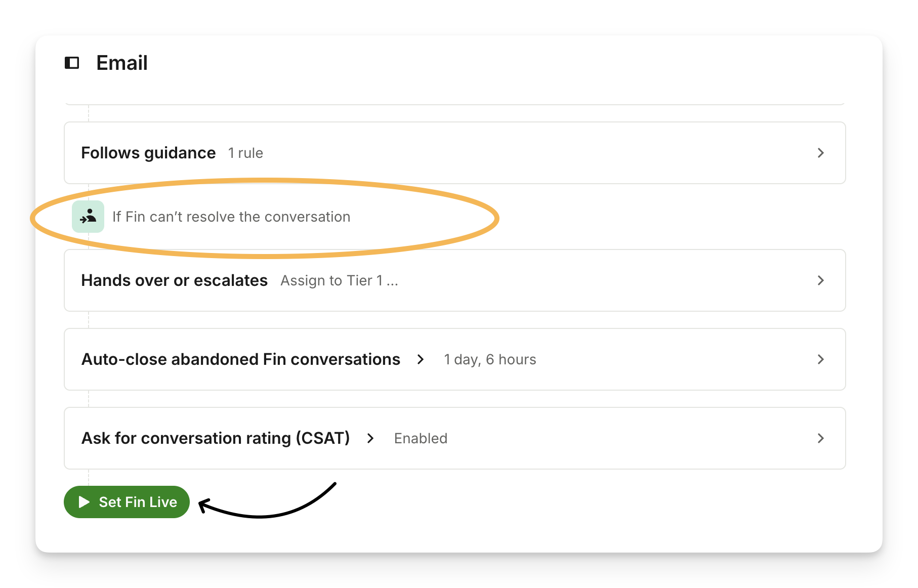Open Ask for conversation rating (CSAT) title

216,438
